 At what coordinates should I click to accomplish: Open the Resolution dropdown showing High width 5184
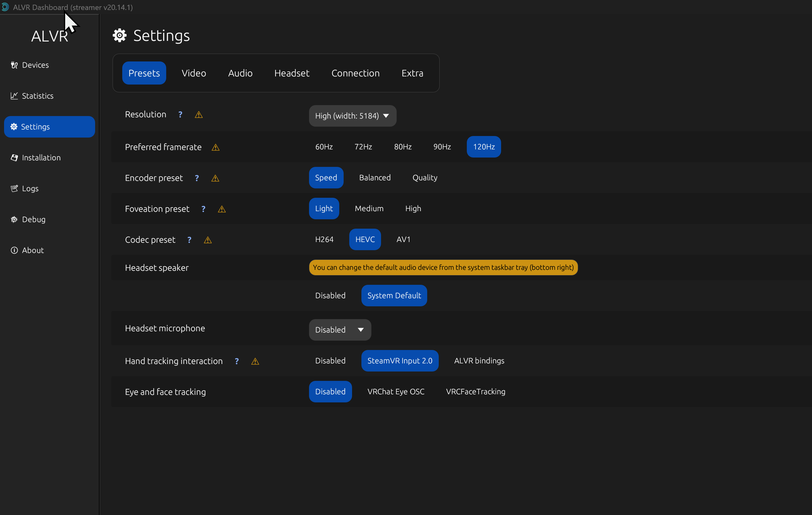click(352, 116)
